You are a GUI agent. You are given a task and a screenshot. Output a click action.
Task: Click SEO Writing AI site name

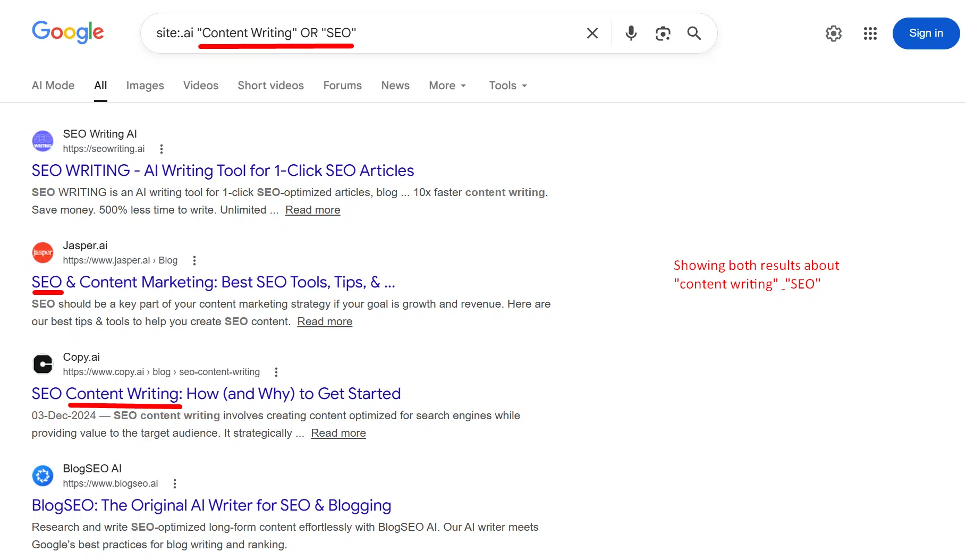100,134
